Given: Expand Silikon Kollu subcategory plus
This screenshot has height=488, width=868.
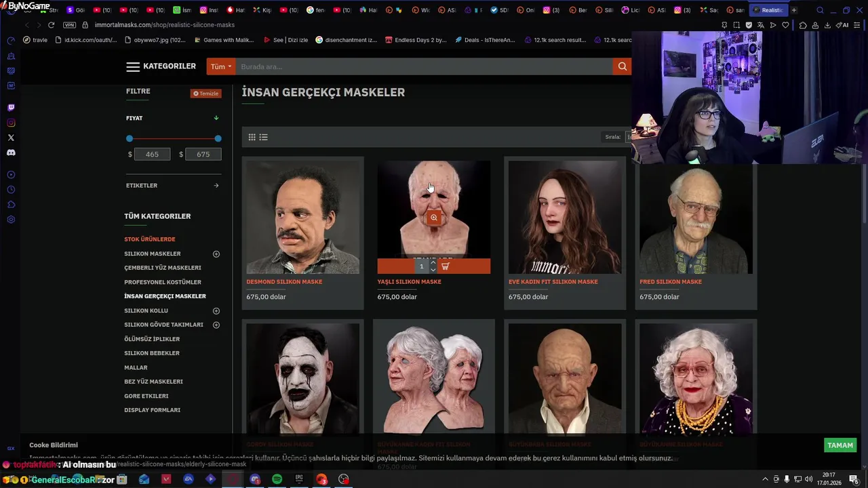Looking at the screenshot, I should (216, 311).
